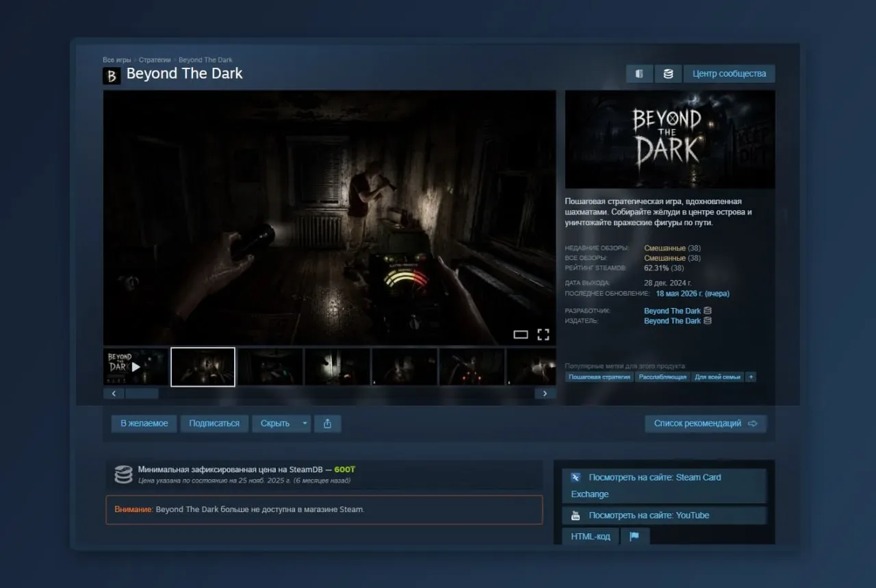
Task: Select the fifth thumbnail showing a pale ghostly figure
Action: (404, 367)
